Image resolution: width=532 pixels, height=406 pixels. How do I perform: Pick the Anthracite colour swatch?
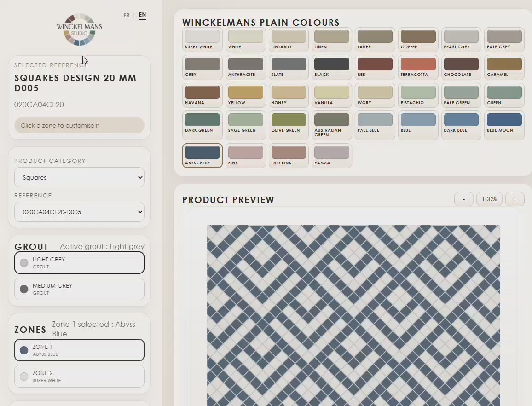point(246,67)
